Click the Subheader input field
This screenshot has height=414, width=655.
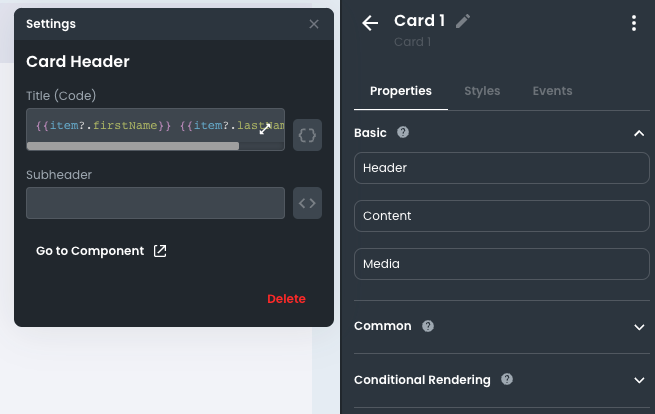tap(155, 203)
